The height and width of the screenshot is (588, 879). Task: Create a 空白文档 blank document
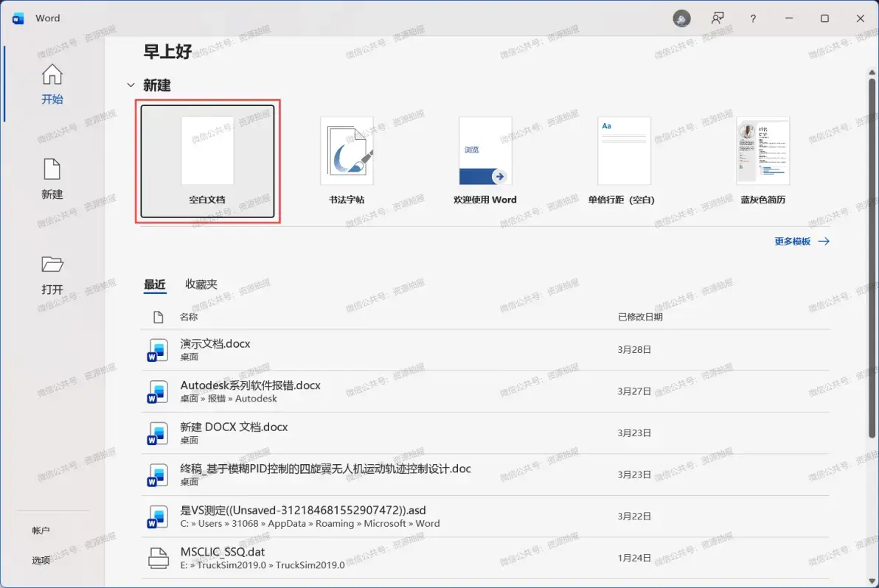(x=207, y=161)
